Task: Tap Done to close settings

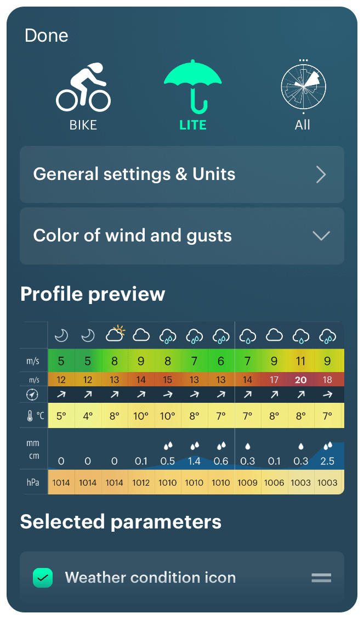Action: 46,35
